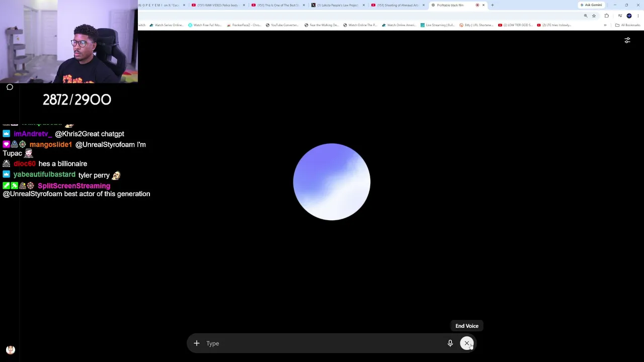Open 'Watch Online The P...' bookmark

click(360, 25)
